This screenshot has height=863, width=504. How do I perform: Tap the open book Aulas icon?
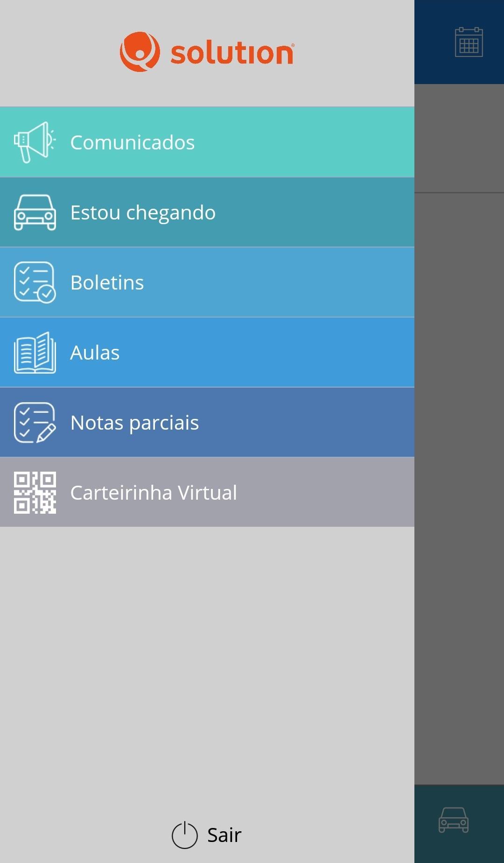(x=35, y=353)
